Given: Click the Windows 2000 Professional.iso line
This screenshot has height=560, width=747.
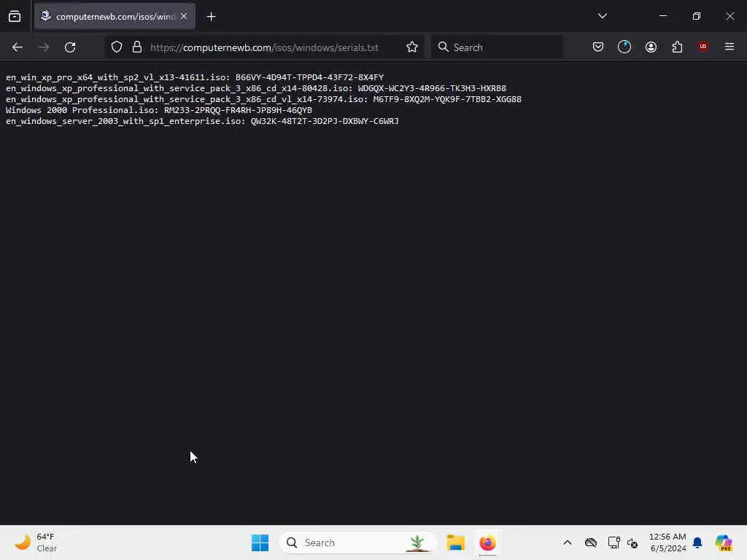Looking at the screenshot, I should tap(158, 110).
